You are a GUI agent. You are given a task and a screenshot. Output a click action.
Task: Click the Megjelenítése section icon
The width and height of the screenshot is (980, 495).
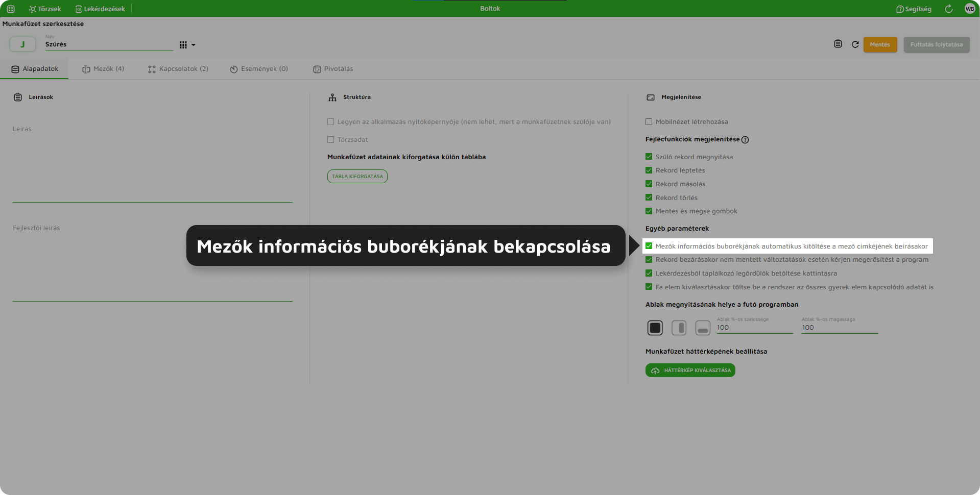click(x=651, y=97)
